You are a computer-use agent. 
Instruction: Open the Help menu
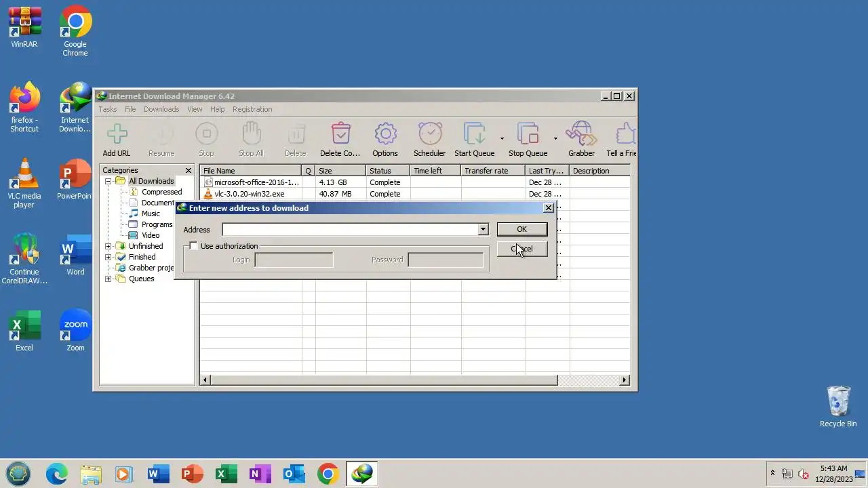tap(217, 109)
